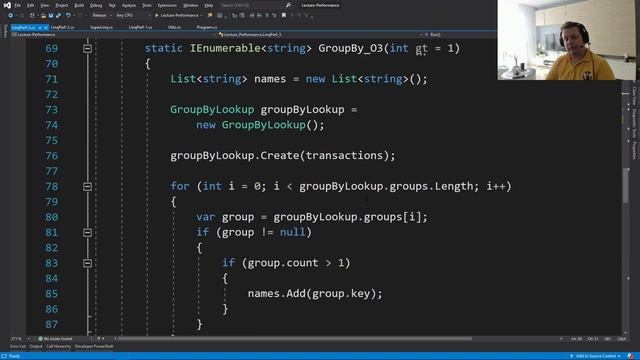Open the Window menu
This screenshot has width=640, height=360.
[x=190, y=5]
